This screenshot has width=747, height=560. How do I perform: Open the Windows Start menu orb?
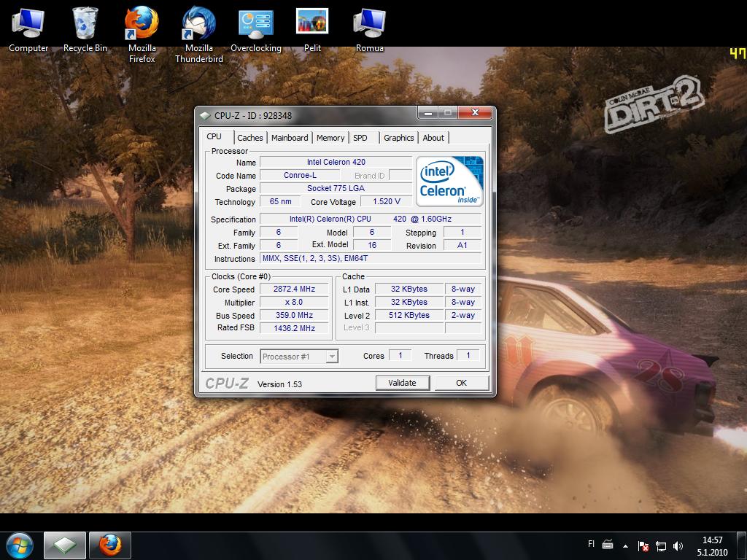pos(20,545)
